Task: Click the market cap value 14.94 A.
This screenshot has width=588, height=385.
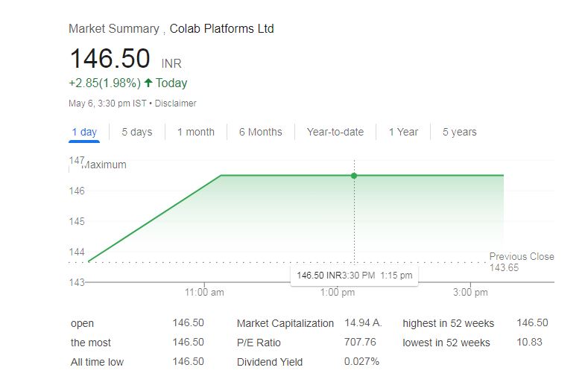Action: point(363,322)
